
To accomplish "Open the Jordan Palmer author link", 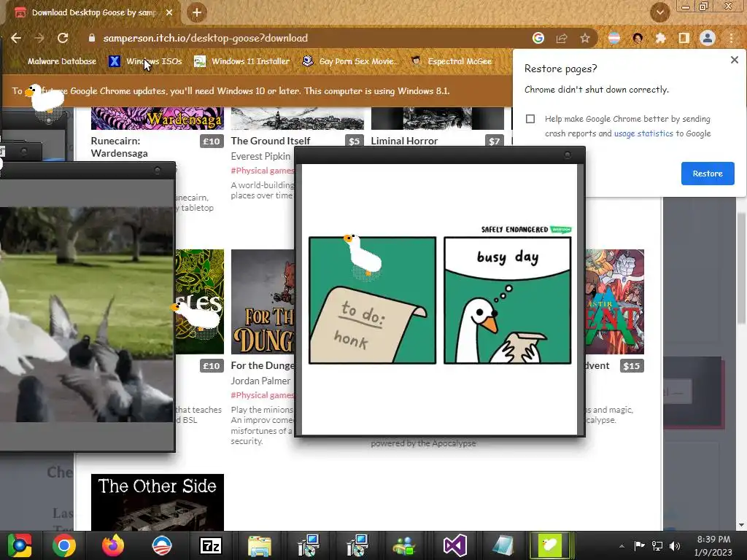I will coord(260,381).
